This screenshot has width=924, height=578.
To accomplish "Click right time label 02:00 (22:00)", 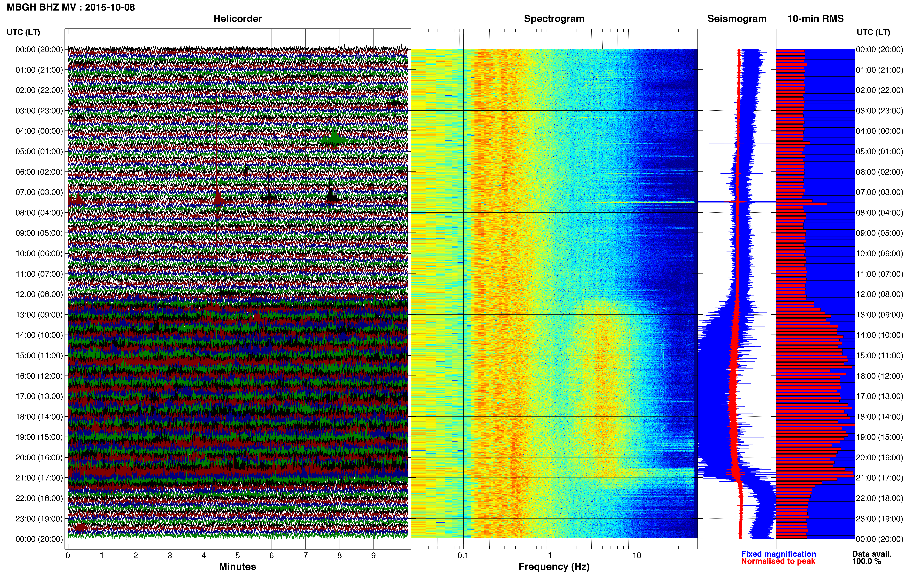I will point(879,90).
